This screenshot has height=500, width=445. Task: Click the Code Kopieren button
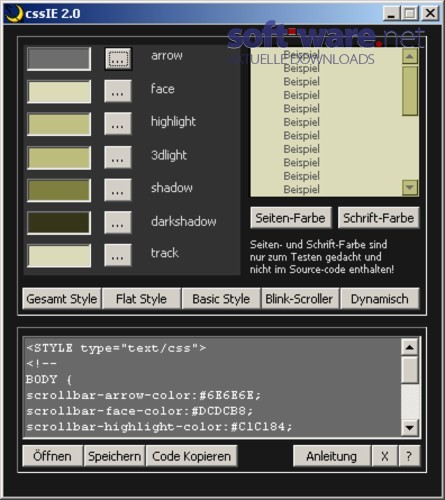click(192, 456)
